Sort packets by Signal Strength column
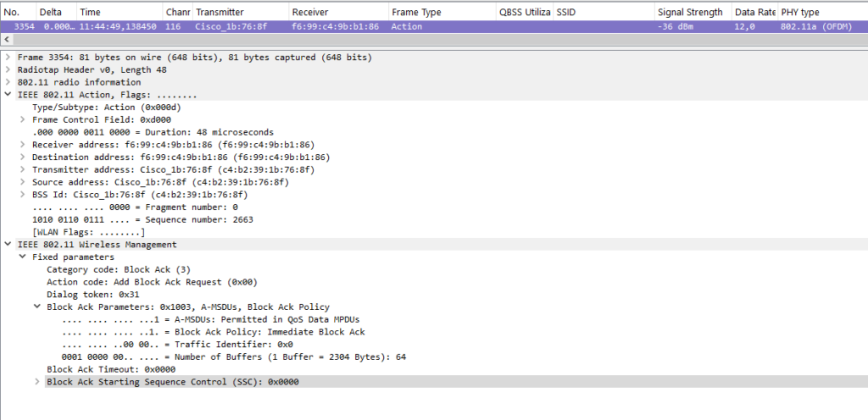Screen dimensions: 868x420 [693, 12]
